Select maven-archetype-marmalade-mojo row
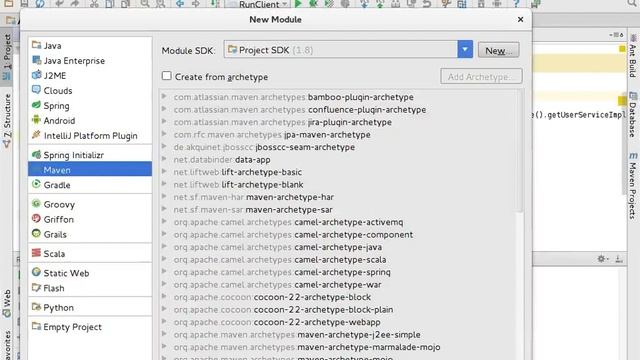 (x=338, y=347)
